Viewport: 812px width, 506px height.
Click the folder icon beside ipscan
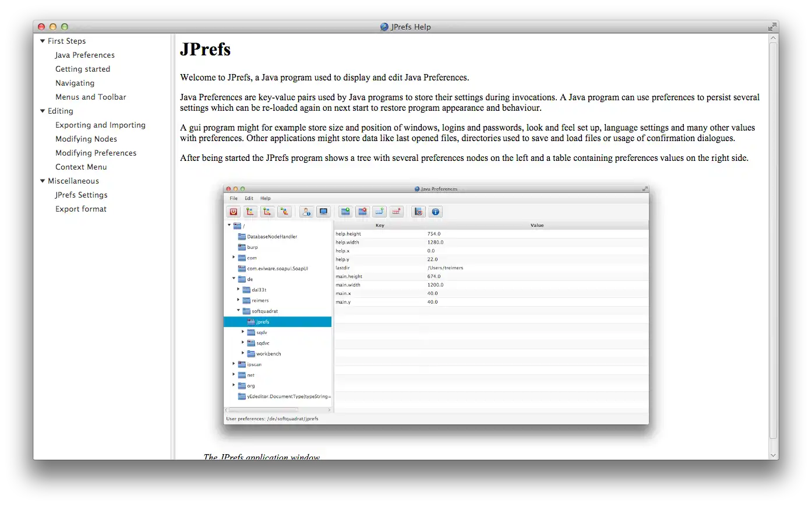(242, 364)
